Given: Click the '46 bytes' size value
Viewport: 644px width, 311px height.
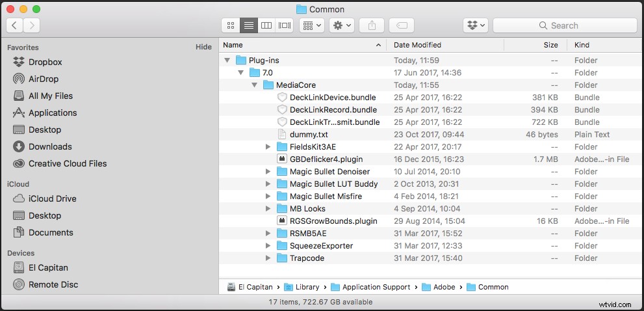Looking at the screenshot, I should pos(542,135).
